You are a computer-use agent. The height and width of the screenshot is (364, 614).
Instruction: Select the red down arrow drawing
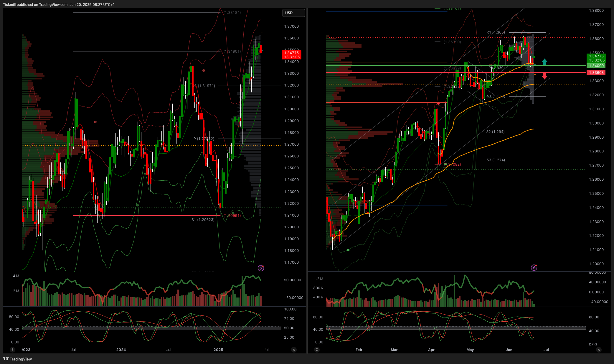tap(544, 76)
